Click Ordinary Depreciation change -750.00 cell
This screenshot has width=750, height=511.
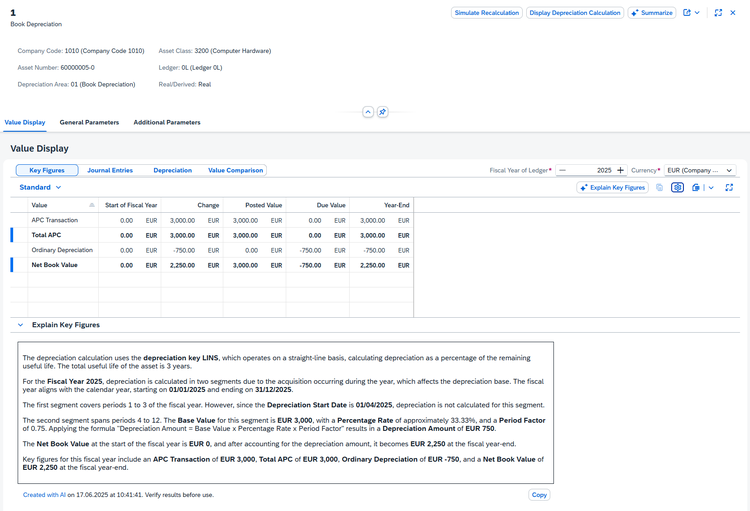[x=192, y=250]
